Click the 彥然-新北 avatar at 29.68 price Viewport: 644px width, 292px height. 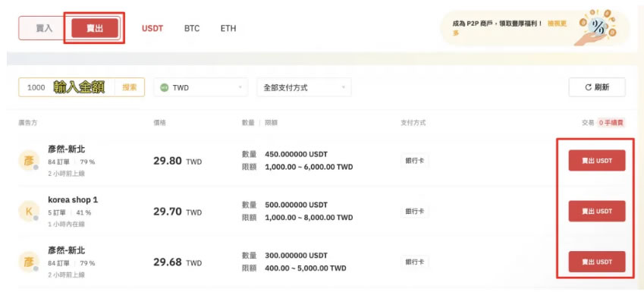29,262
